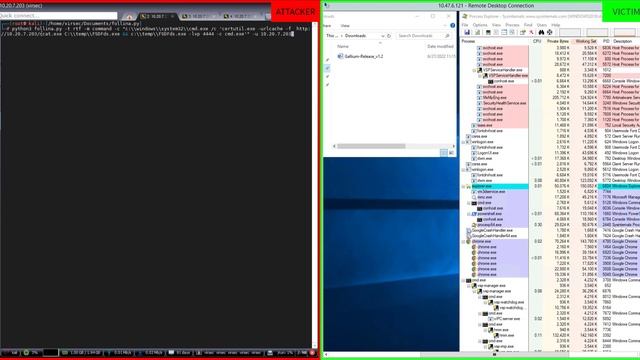Open the Find menu in Process Explorer
This screenshot has height=360, width=640.
(528, 25)
